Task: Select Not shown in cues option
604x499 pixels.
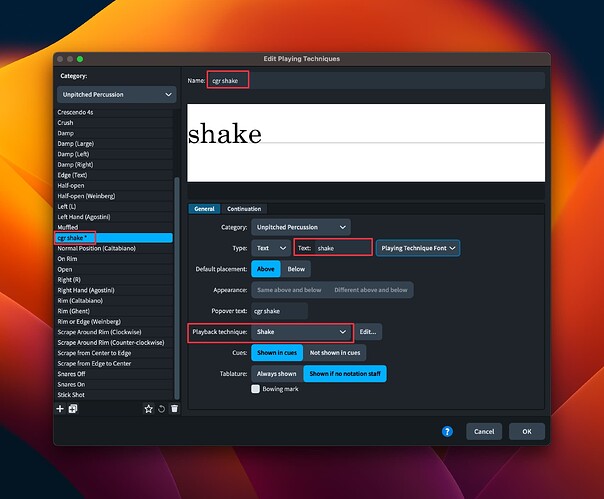Action: click(x=335, y=353)
